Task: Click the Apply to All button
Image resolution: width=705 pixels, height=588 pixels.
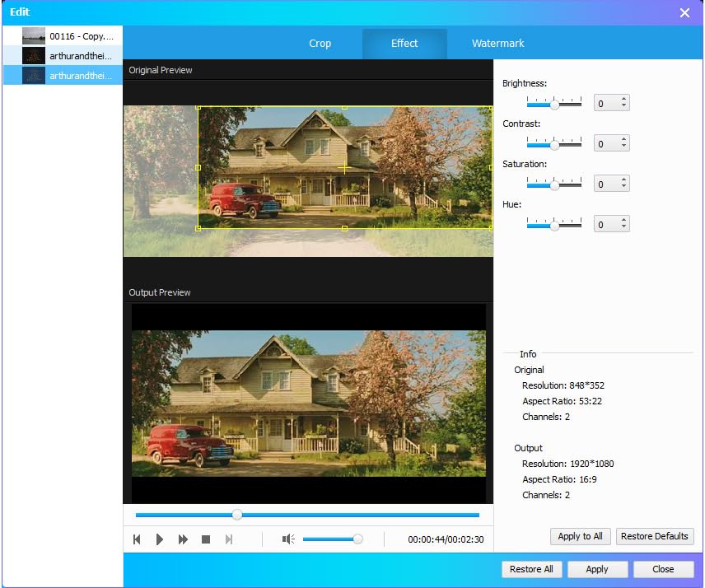Action: tap(580, 536)
